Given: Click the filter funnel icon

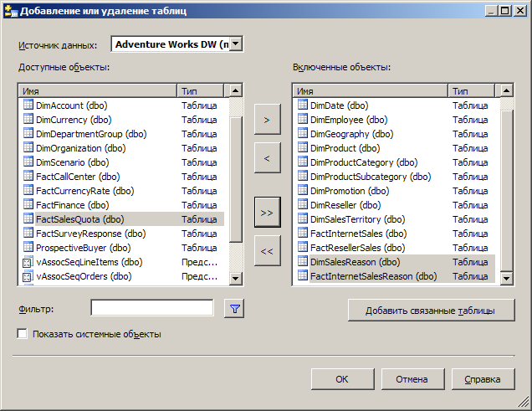Looking at the screenshot, I should (234, 309).
